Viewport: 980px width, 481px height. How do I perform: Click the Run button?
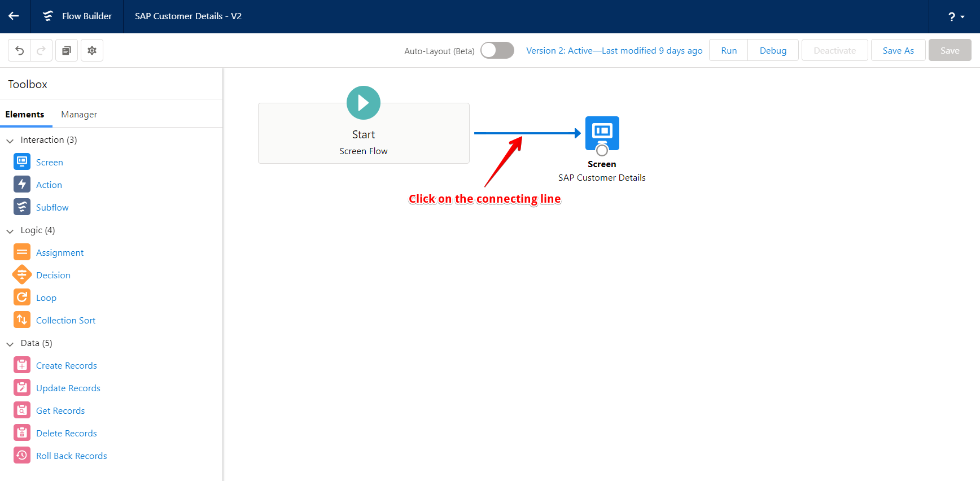click(729, 50)
